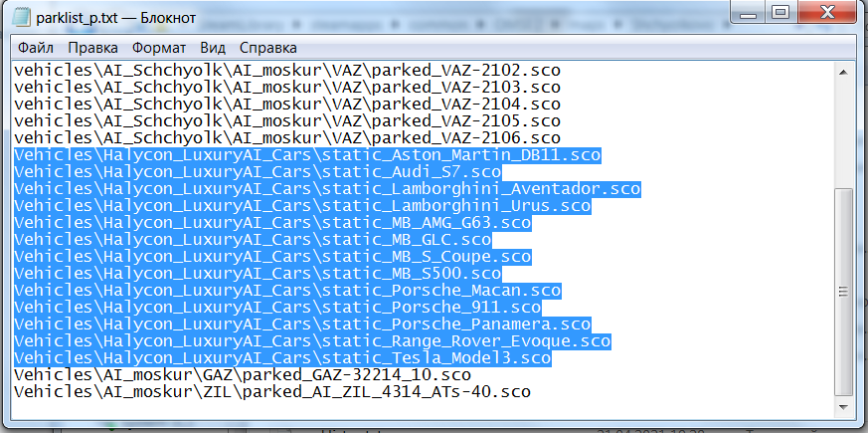Click the static_Porsche_911.sco line
868x433 pixels.
point(277,308)
